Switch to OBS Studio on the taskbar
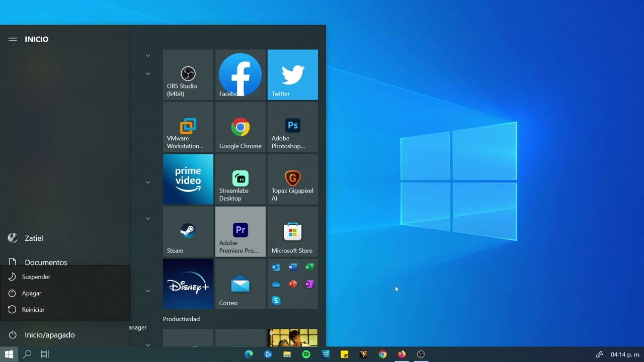 pos(421,354)
